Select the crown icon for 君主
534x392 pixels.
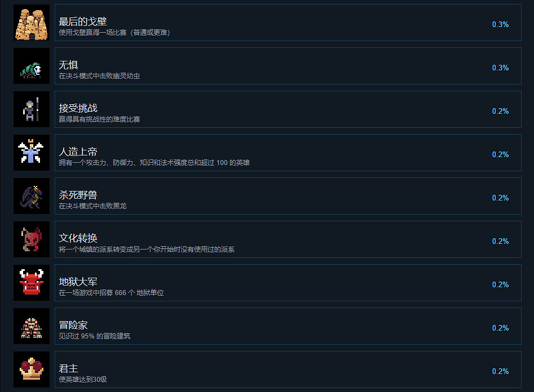click(x=32, y=369)
